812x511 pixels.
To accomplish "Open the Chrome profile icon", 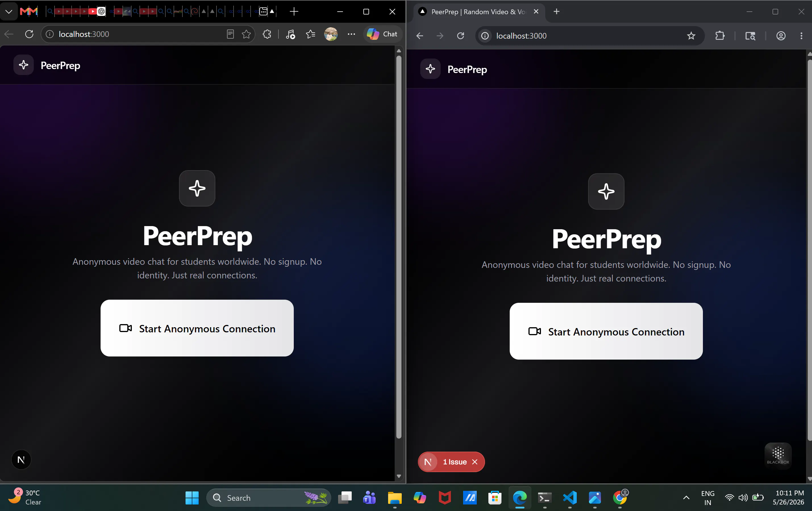I will click(x=781, y=36).
